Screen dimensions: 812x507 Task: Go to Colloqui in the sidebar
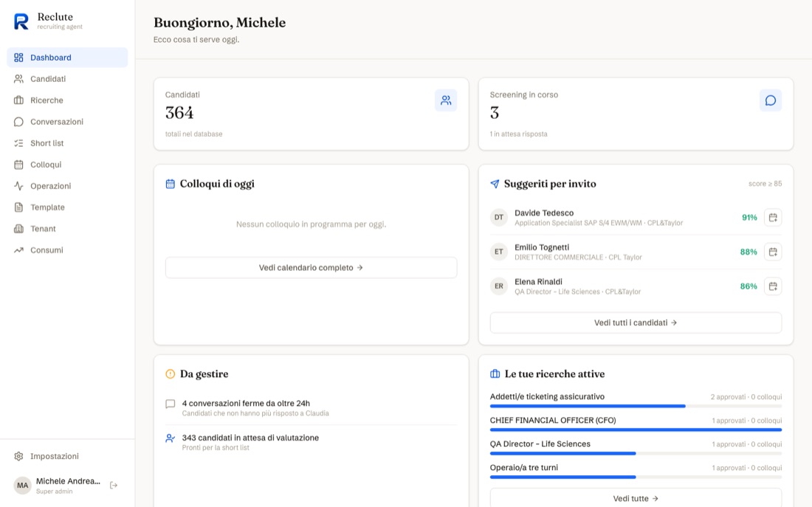tap(67, 165)
